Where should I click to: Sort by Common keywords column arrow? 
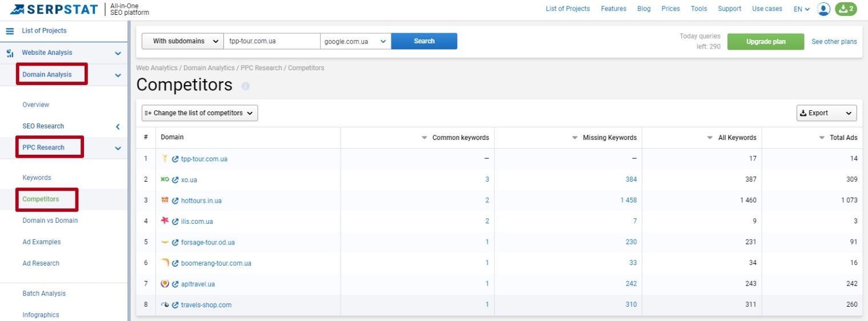[x=425, y=138]
